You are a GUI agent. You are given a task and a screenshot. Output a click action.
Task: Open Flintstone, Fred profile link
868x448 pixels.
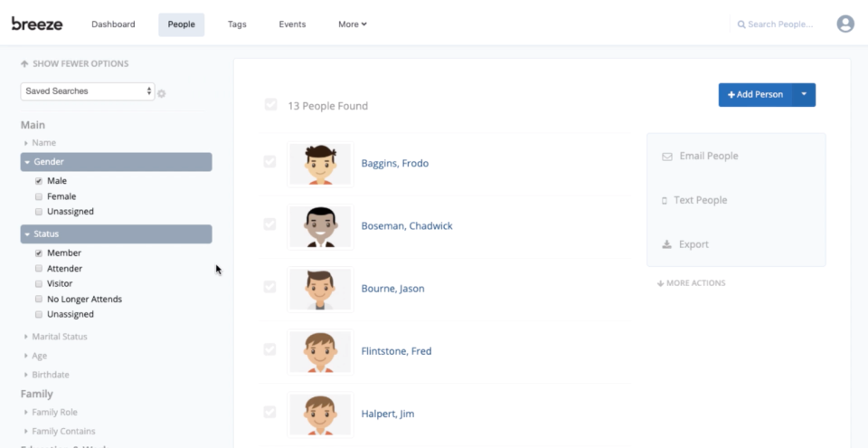396,351
